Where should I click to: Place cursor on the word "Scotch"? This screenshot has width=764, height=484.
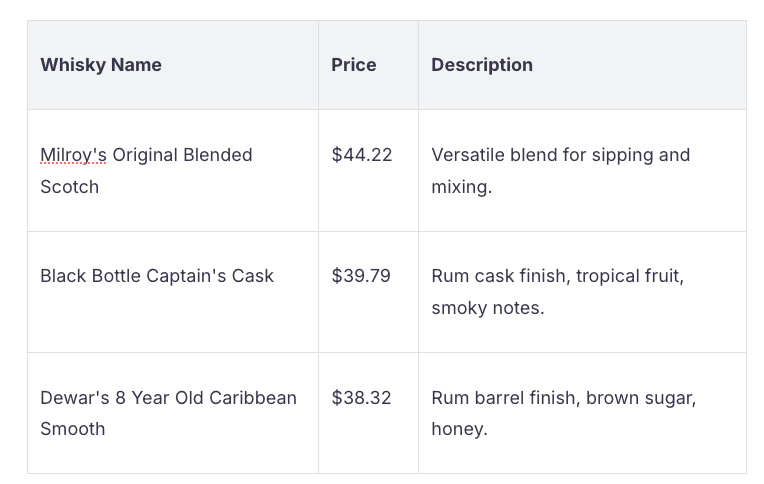tap(70, 187)
